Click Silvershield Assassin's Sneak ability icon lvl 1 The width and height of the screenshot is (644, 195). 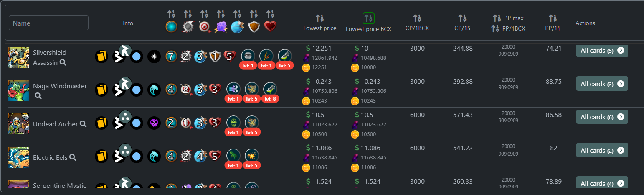[x=248, y=56]
